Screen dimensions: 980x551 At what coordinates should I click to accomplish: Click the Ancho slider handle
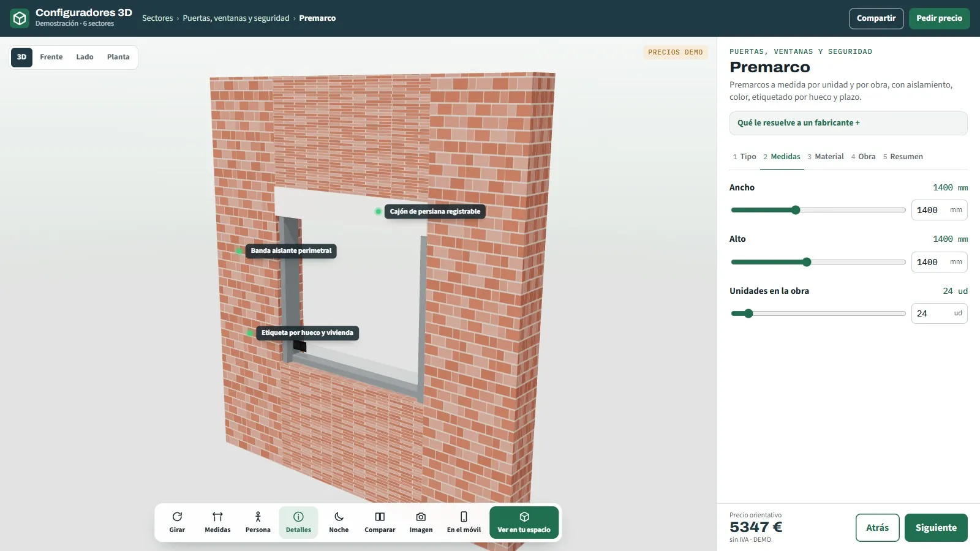[x=796, y=210]
